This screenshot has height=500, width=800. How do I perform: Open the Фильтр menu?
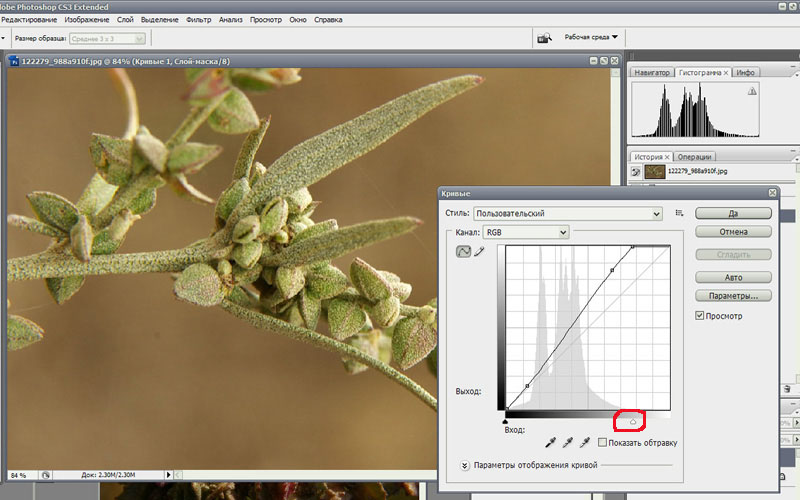(x=198, y=19)
